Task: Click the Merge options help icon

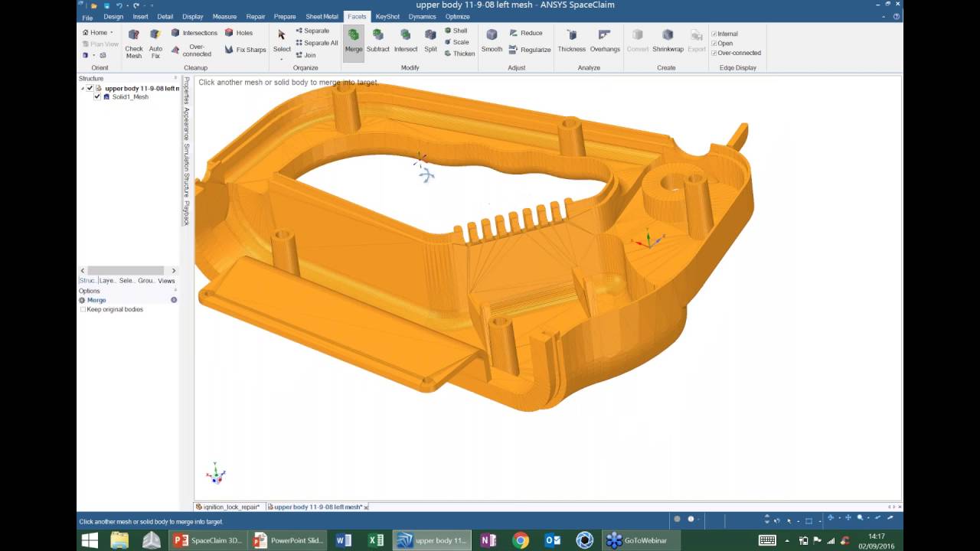Action: pyautogui.click(x=174, y=300)
